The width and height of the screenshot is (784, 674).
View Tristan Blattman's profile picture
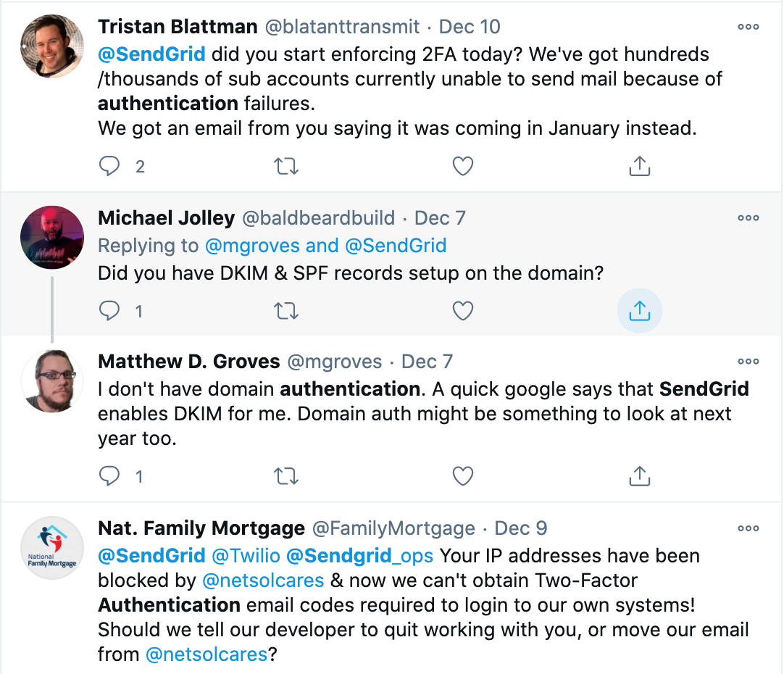pos(52,45)
